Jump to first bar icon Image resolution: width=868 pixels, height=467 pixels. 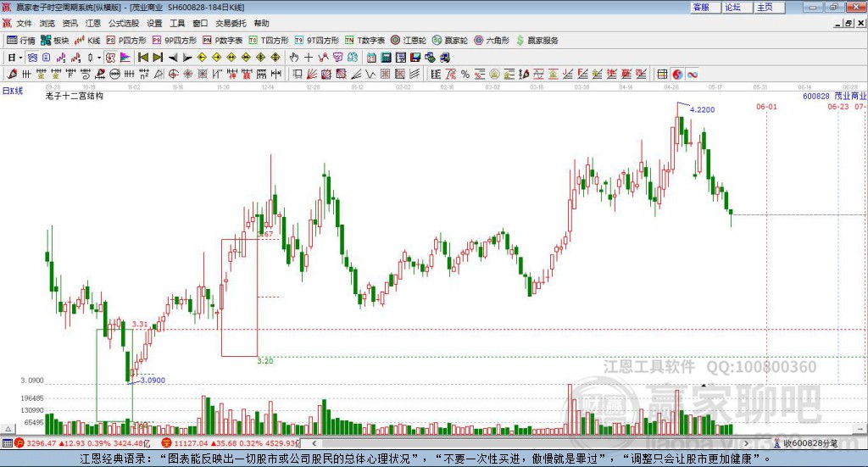(x=142, y=58)
